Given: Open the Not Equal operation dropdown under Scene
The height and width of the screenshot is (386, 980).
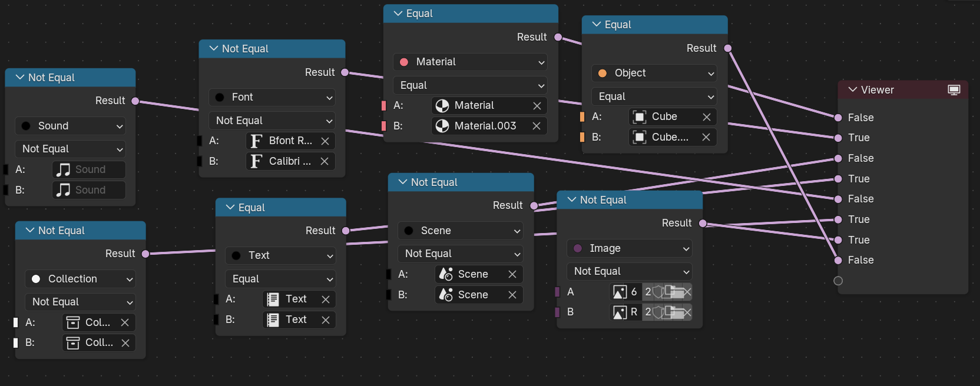Looking at the screenshot, I should [461, 254].
